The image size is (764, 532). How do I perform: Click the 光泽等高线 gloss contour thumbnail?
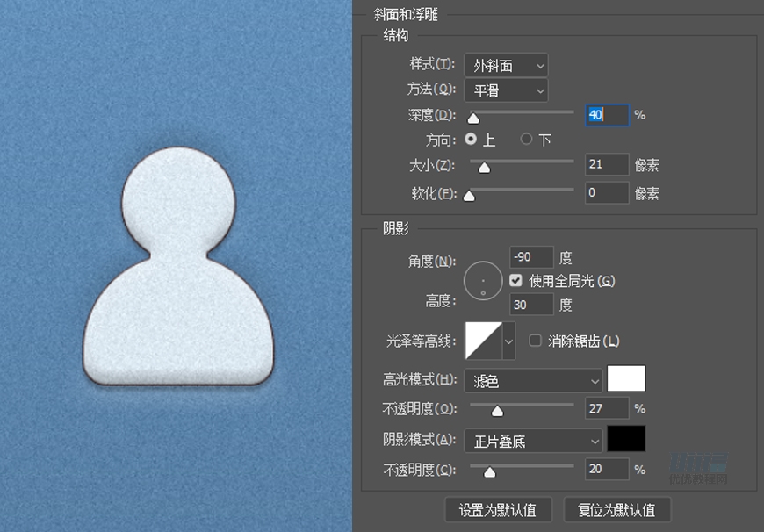(483, 341)
